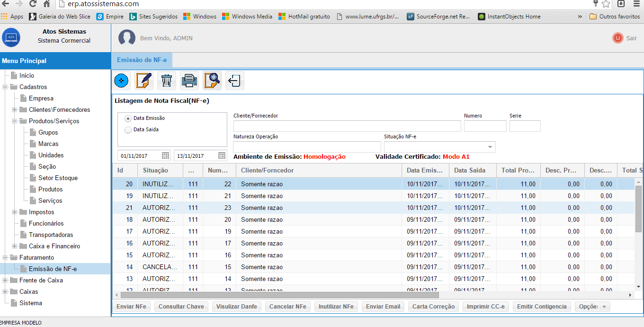Screen dimensions: 644x327
Task: Open Inicio in the main menu
Action: [27, 76]
